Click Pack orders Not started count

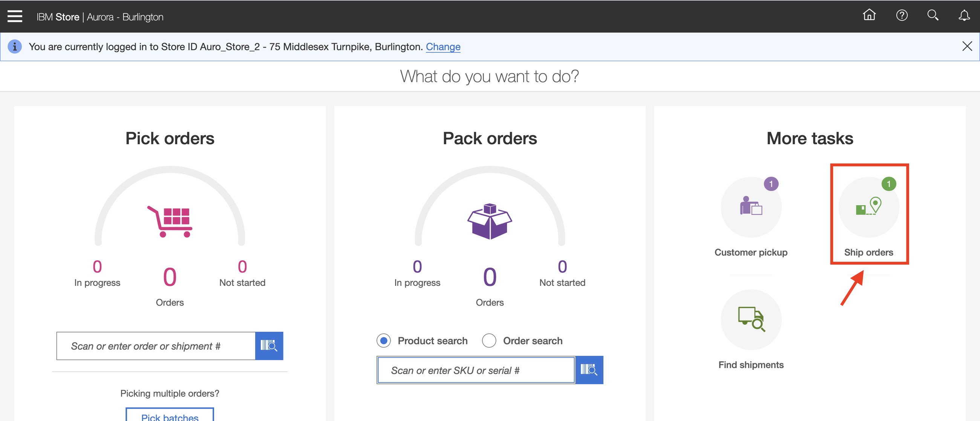tap(562, 267)
